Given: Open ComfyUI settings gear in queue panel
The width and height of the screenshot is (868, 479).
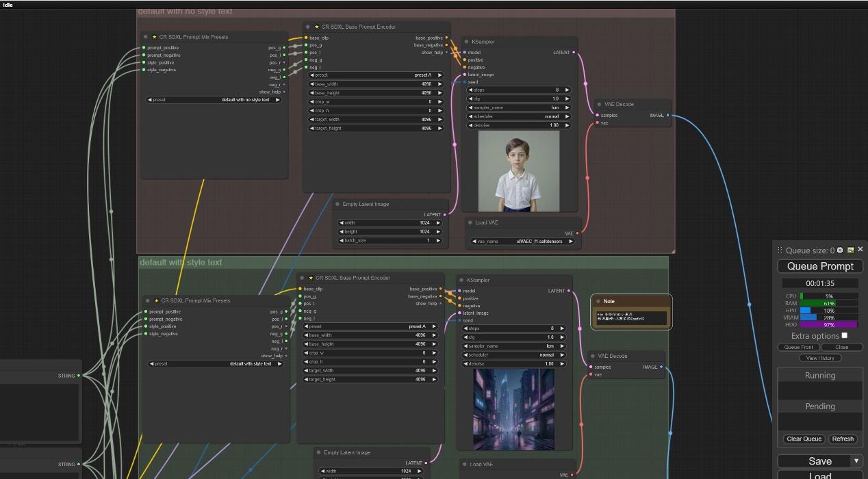Looking at the screenshot, I should coord(840,250).
